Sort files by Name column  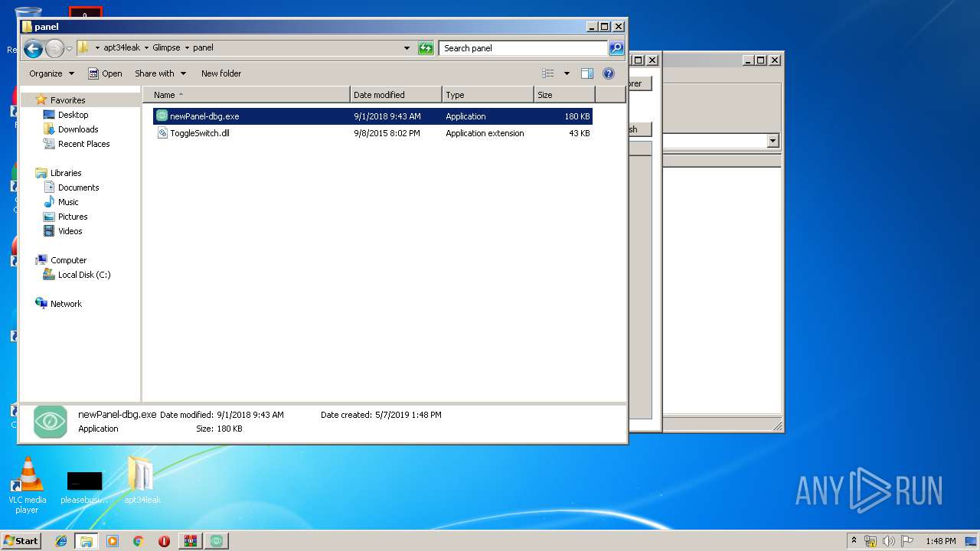point(246,95)
